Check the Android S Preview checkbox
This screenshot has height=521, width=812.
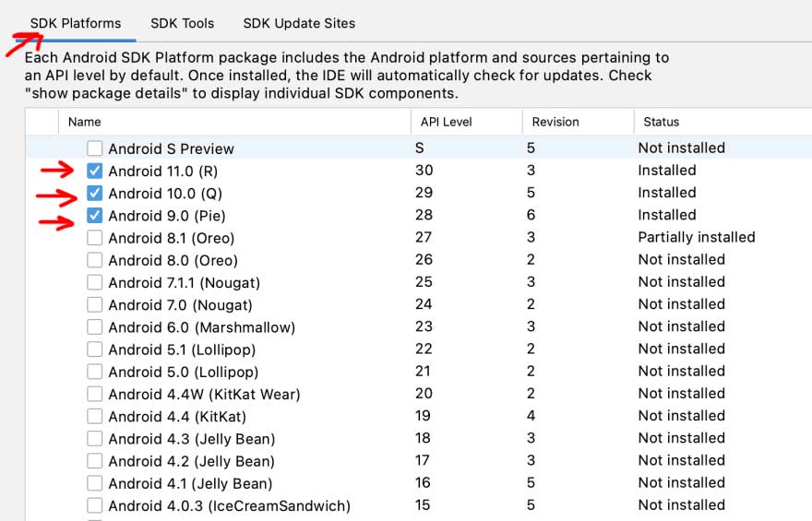point(95,148)
